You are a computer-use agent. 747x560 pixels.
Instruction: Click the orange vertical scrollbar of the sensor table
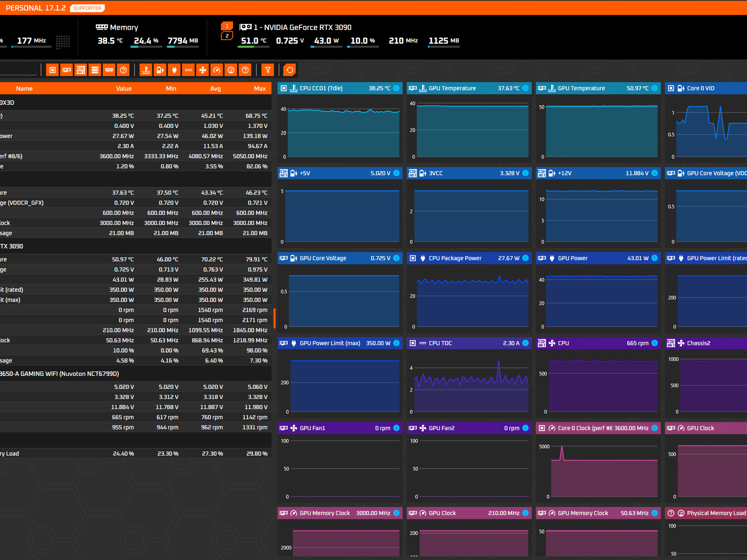tap(274, 318)
